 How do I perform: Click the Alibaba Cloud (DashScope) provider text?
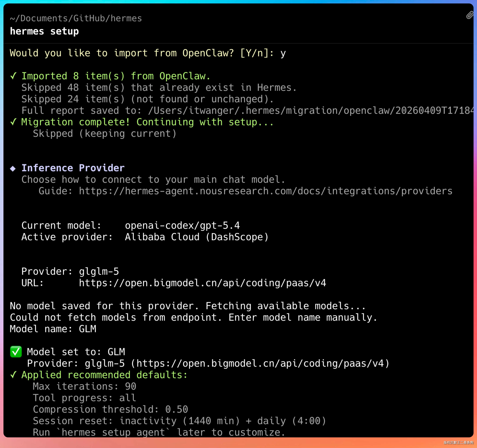[x=196, y=237]
